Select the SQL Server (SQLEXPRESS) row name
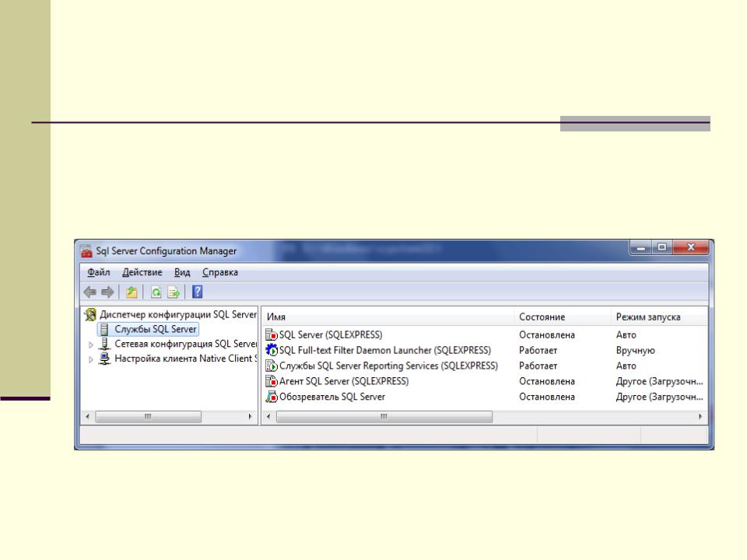 pos(331,334)
